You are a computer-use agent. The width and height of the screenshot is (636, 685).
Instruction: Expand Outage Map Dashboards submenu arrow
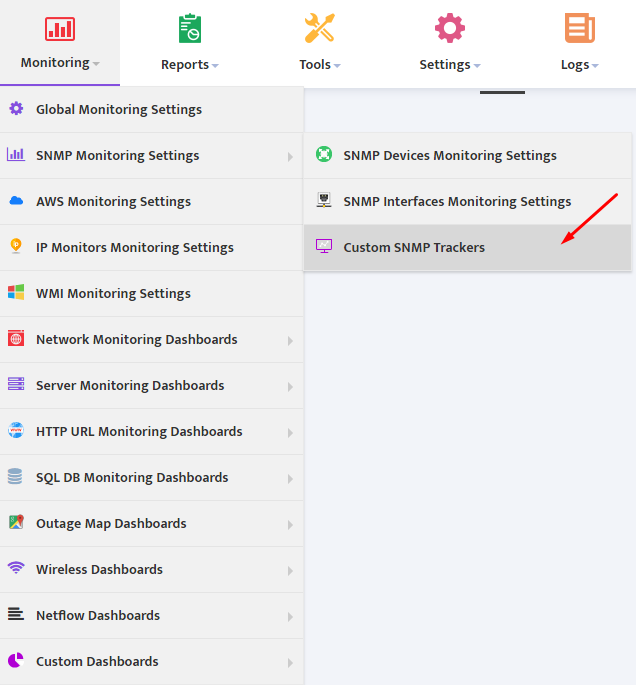(290, 525)
